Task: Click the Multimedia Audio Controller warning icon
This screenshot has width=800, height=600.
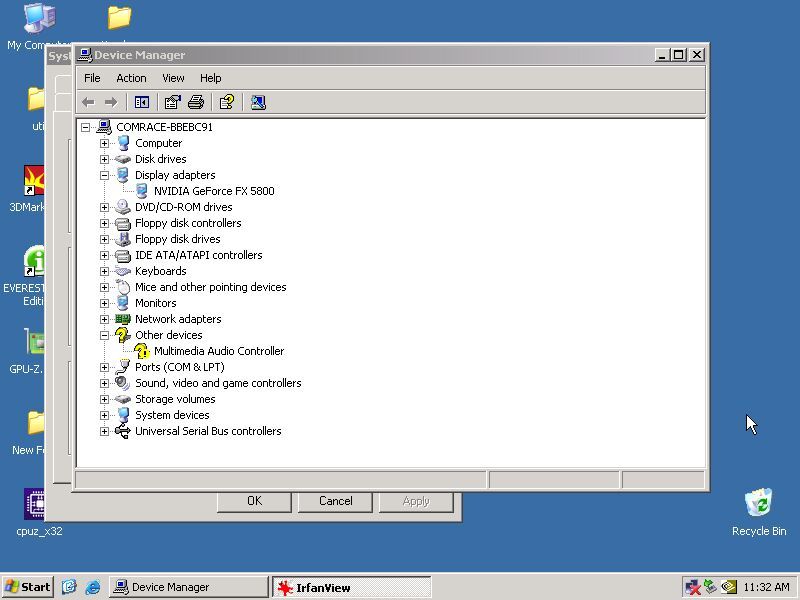Action: coord(142,351)
